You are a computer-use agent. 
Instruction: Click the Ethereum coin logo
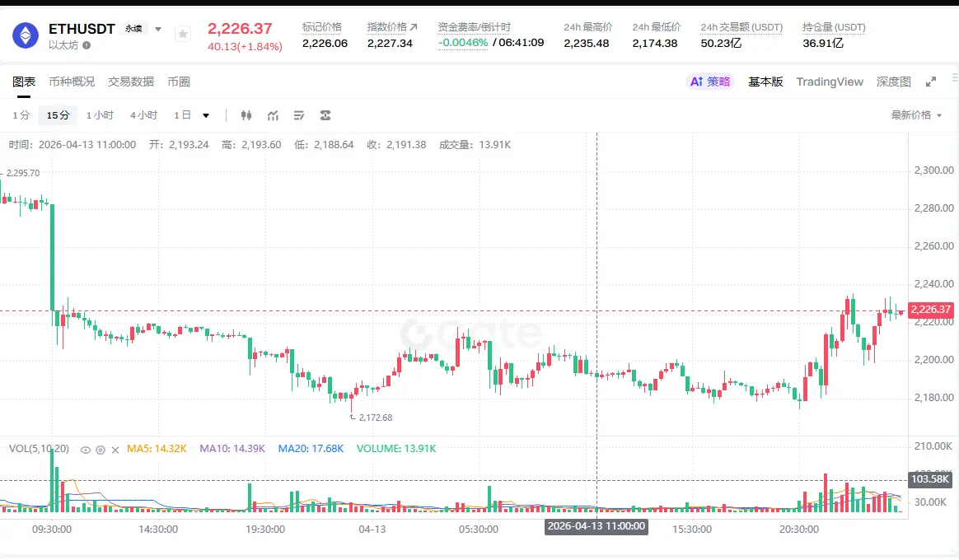pos(25,35)
